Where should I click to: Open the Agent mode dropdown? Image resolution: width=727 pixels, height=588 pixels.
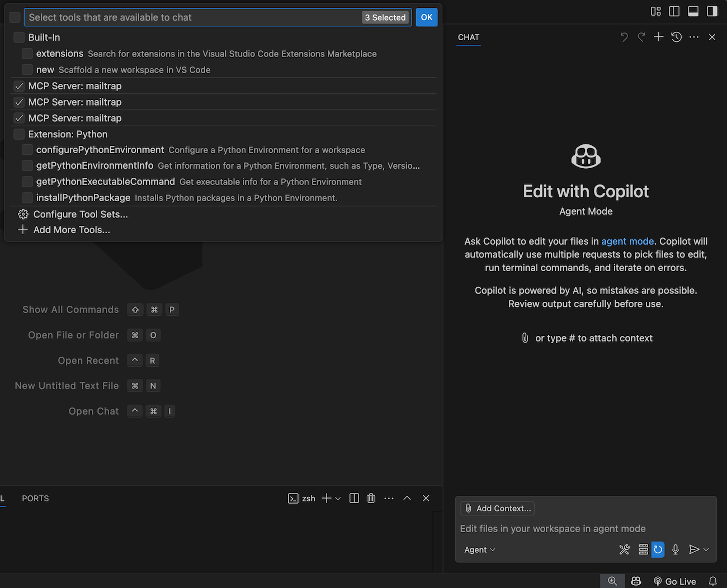click(x=480, y=549)
